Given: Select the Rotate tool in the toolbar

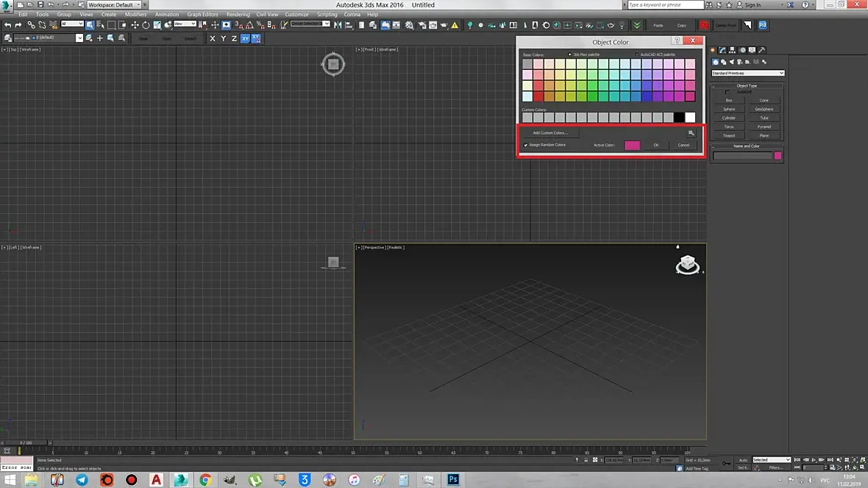Looking at the screenshot, I should coord(146,25).
